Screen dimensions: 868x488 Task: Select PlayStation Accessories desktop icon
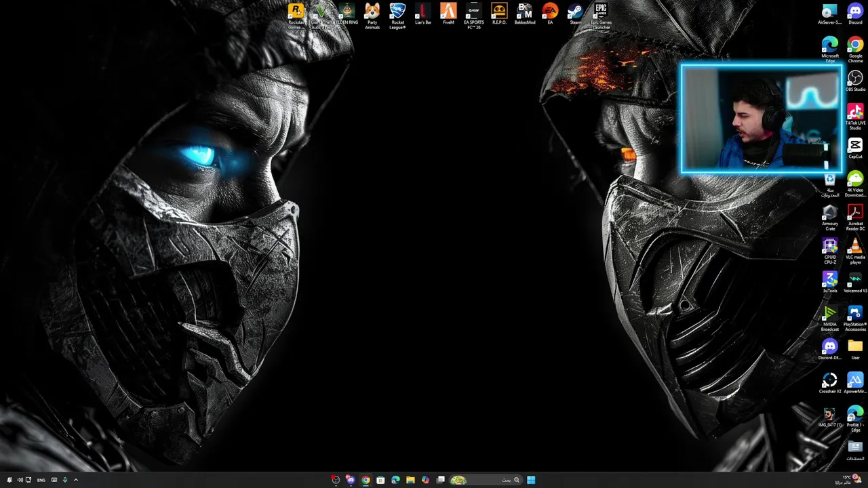point(855,318)
